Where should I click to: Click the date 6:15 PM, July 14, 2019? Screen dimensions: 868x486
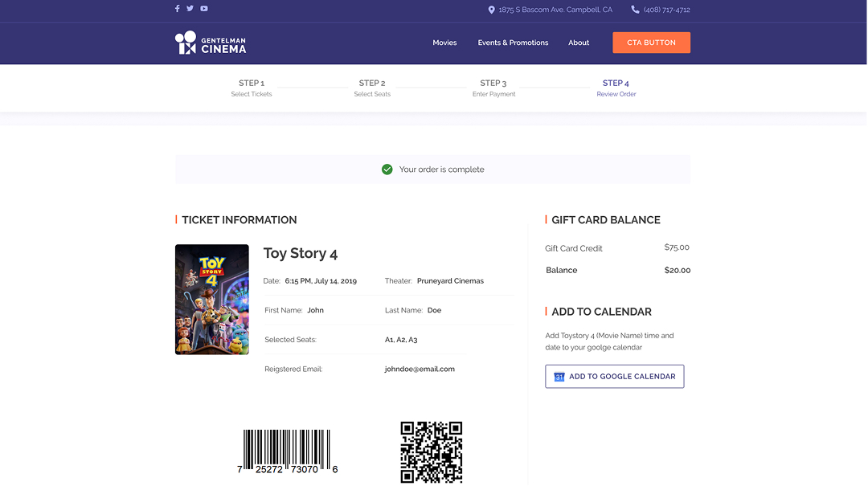(x=321, y=281)
